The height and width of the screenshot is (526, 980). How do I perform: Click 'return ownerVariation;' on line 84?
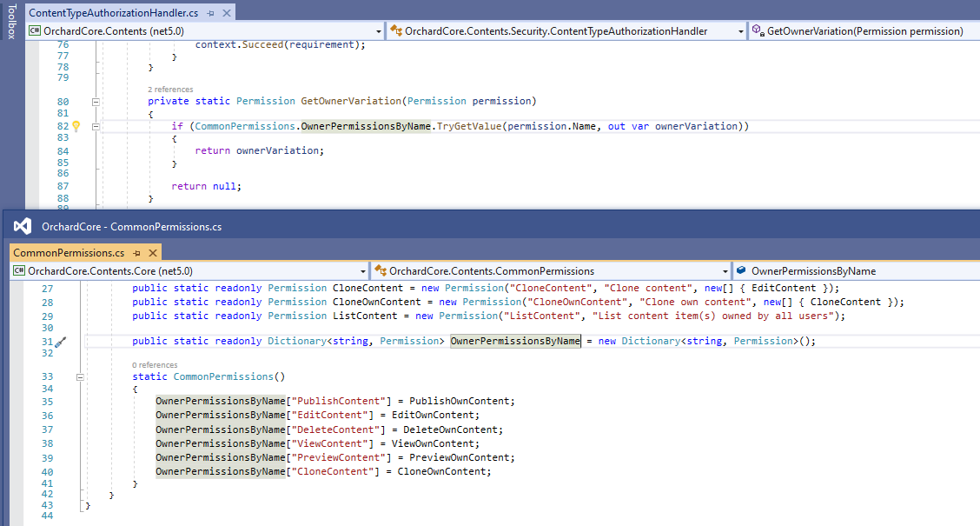click(260, 150)
